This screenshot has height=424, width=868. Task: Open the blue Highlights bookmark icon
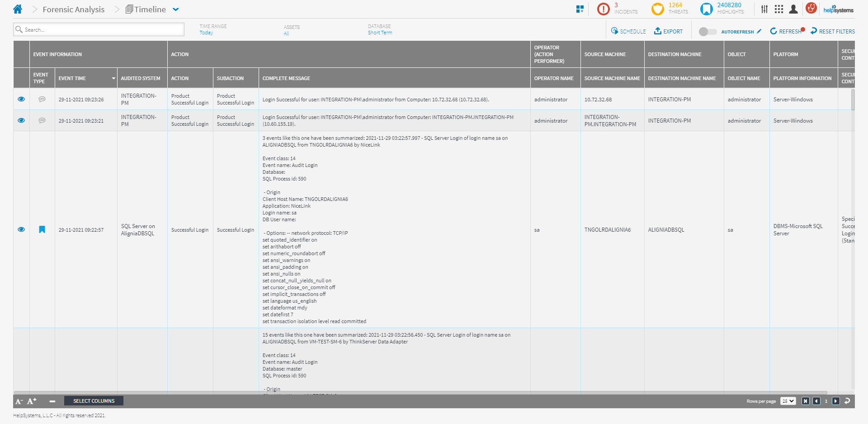click(706, 9)
